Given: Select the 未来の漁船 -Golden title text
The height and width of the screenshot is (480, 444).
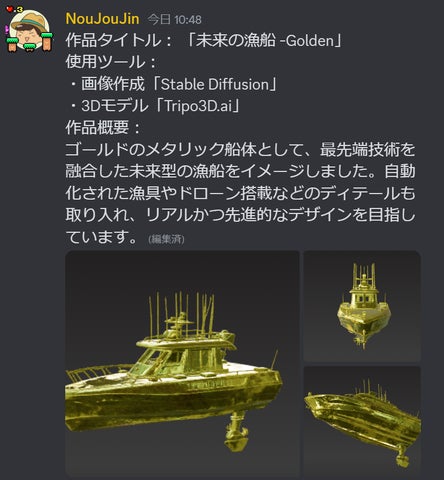Looking at the screenshot, I should point(263,41).
